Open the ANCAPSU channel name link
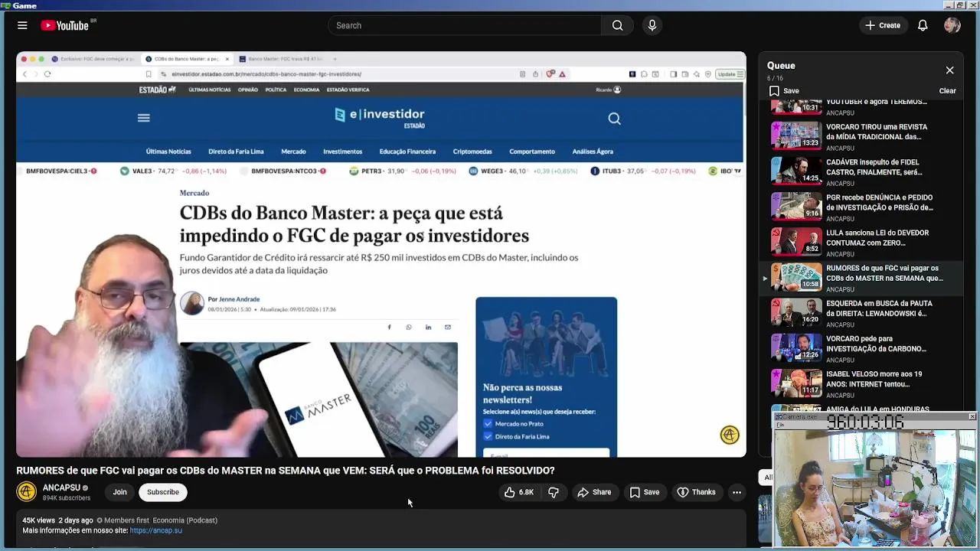 click(61, 487)
